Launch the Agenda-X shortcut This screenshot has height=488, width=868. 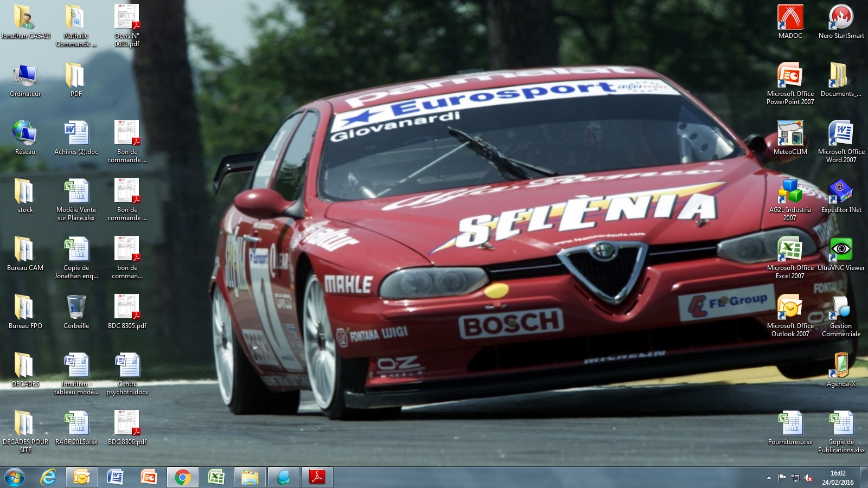[x=841, y=370]
